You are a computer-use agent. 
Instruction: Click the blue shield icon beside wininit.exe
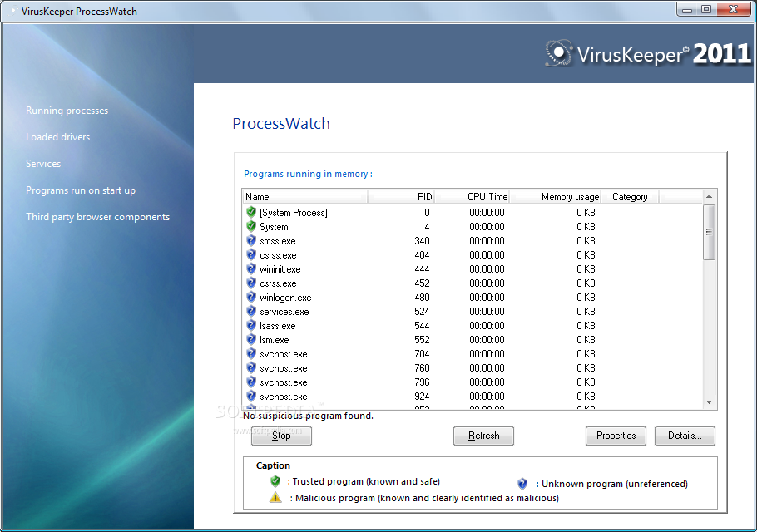(251, 268)
